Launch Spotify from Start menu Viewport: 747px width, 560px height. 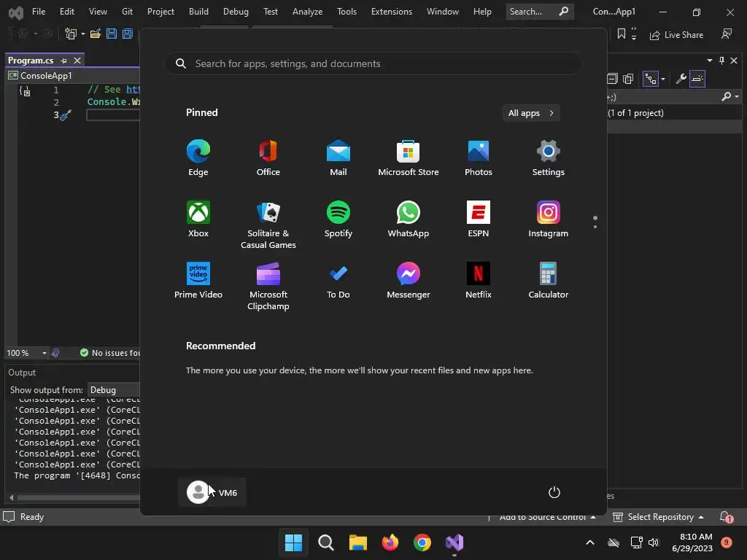click(338, 219)
